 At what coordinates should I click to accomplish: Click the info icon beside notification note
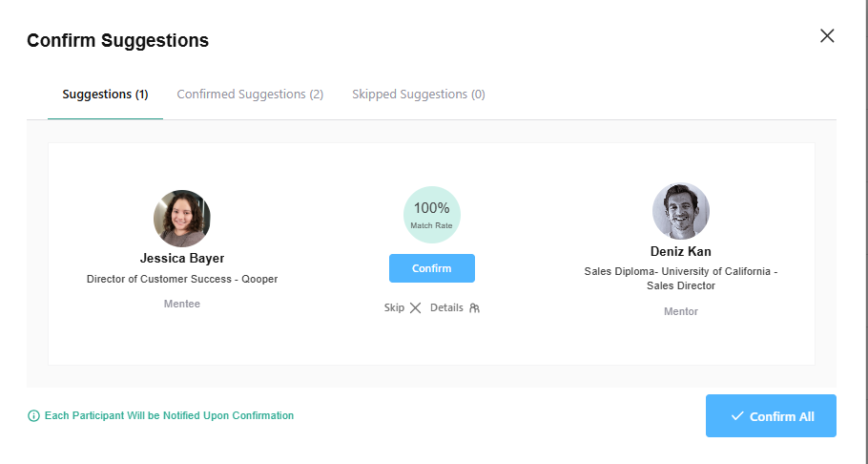(33, 416)
